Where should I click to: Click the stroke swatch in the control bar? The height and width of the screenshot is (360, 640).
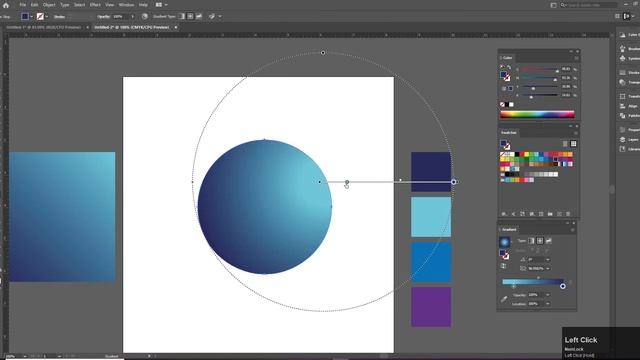[x=40, y=16]
